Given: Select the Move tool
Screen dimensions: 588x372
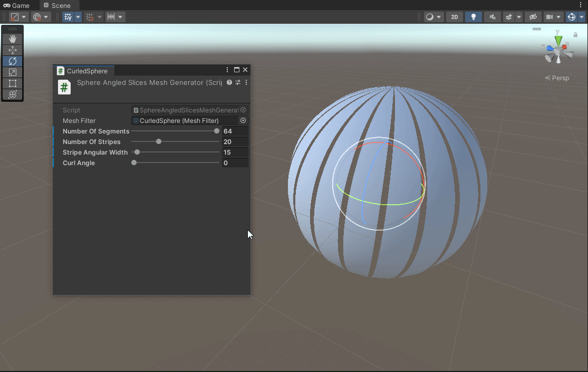Looking at the screenshot, I should point(12,50).
